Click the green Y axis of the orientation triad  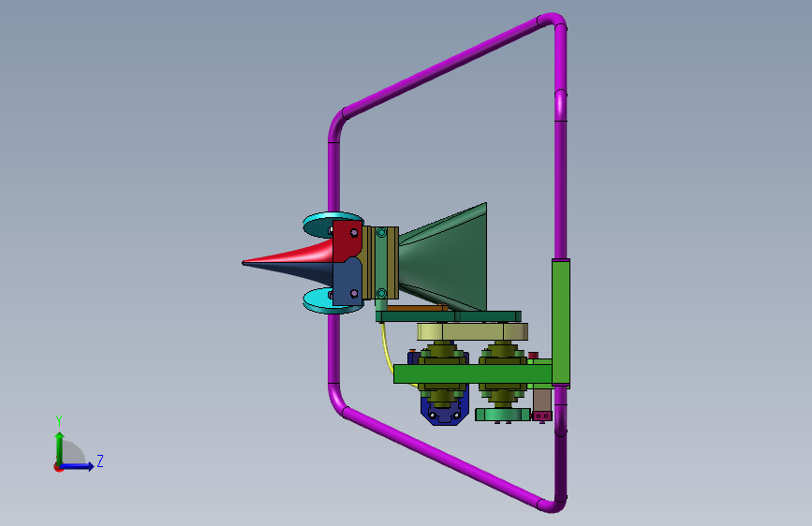pos(60,448)
